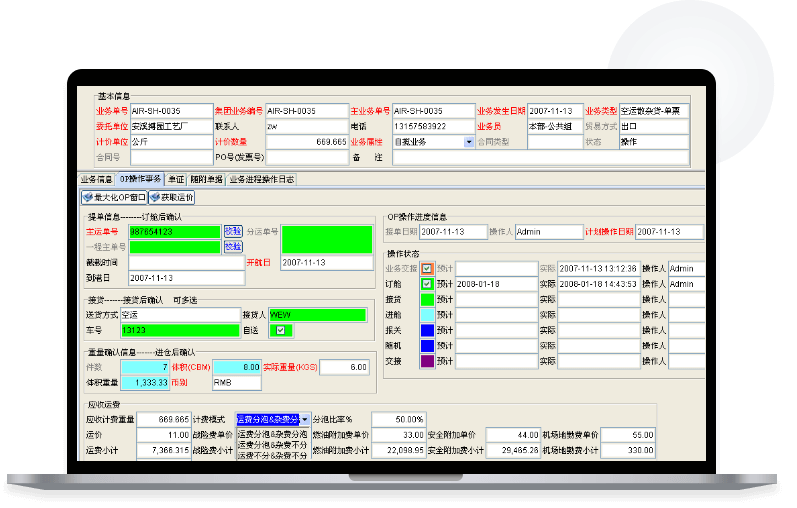Click the 电话 field 13157583922

[x=434, y=126]
